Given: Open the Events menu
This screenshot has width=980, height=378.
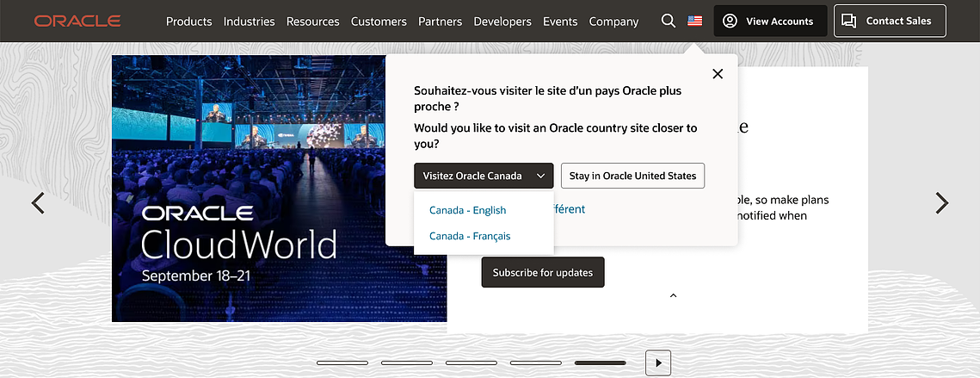Looking at the screenshot, I should pyautogui.click(x=560, y=22).
